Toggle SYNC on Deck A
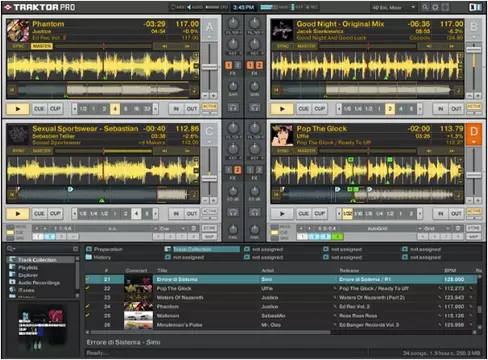The width and height of the screenshot is (488, 360). click(19, 46)
